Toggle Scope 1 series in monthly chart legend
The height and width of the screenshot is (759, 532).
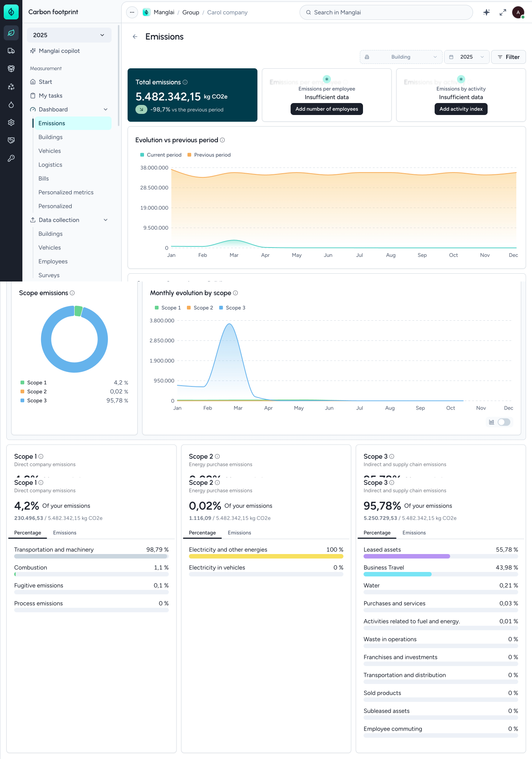[168, 308]
